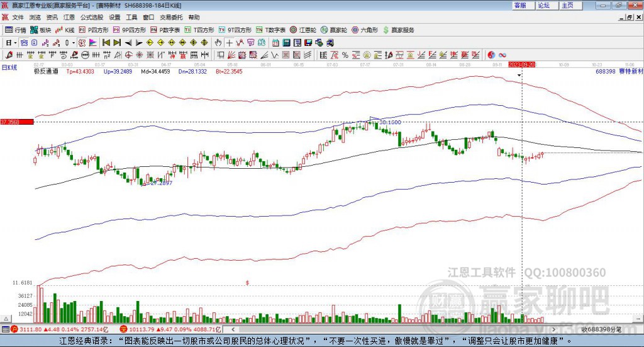Select the pencil draw tool

(x=9, y=55)
